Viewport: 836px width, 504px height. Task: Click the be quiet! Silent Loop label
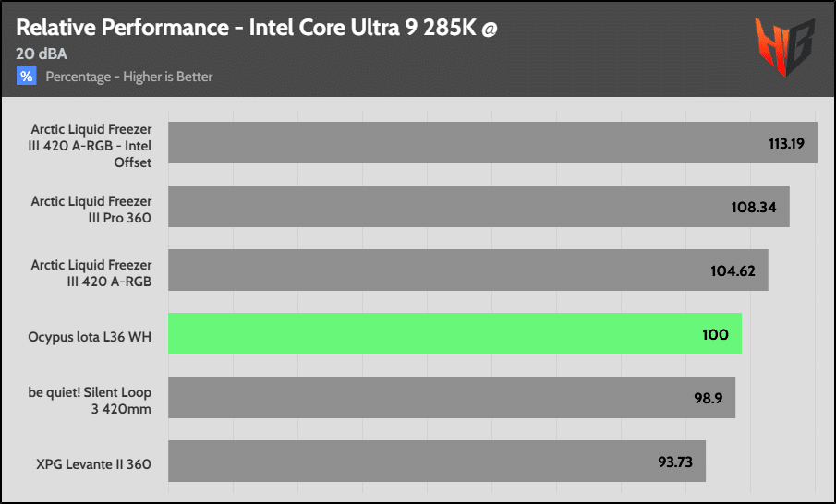click(x=90, y=401)
